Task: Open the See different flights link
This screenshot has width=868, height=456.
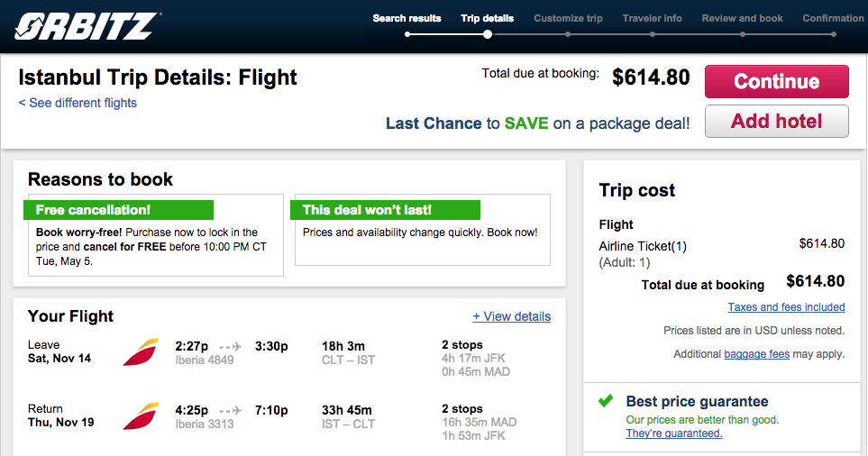Action: coord(78,103)
